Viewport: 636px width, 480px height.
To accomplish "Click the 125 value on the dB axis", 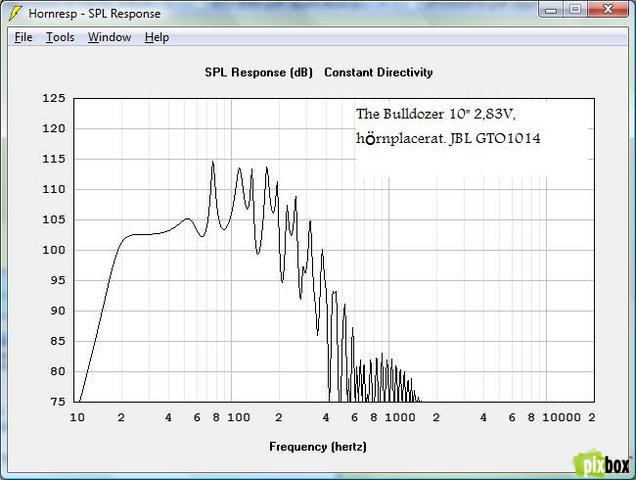I will (54, 98).
